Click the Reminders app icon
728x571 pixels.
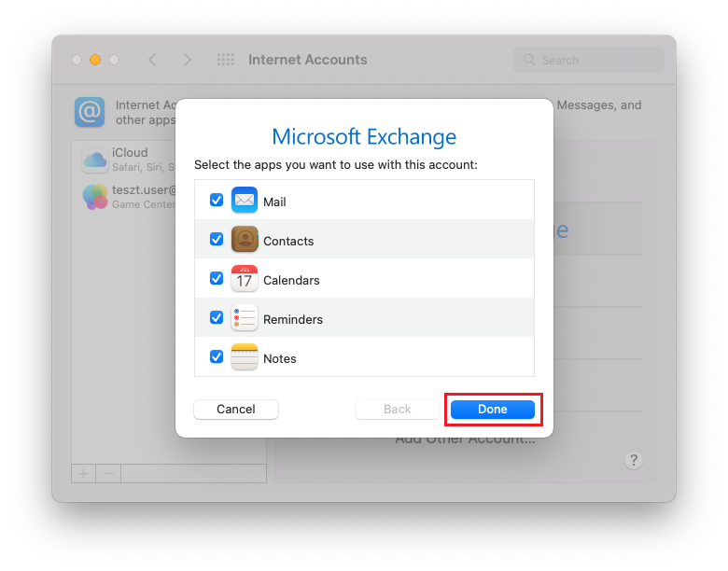pos(245,318)
